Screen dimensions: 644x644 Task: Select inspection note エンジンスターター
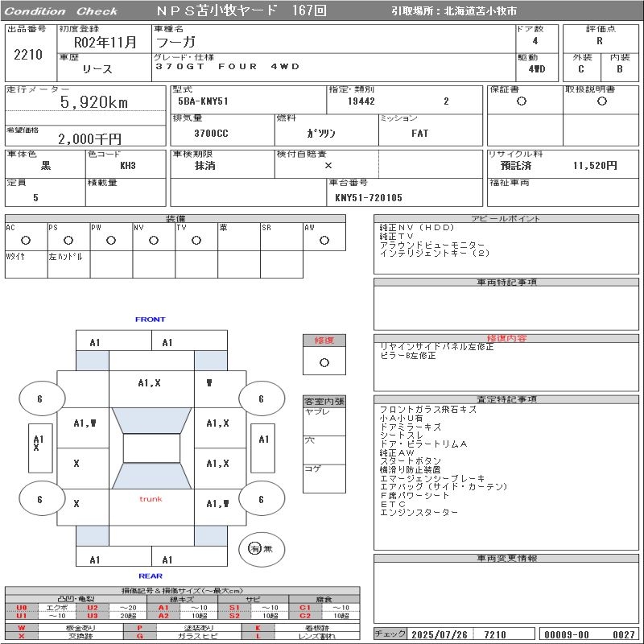pyautogui.click(x=419, y=512)
